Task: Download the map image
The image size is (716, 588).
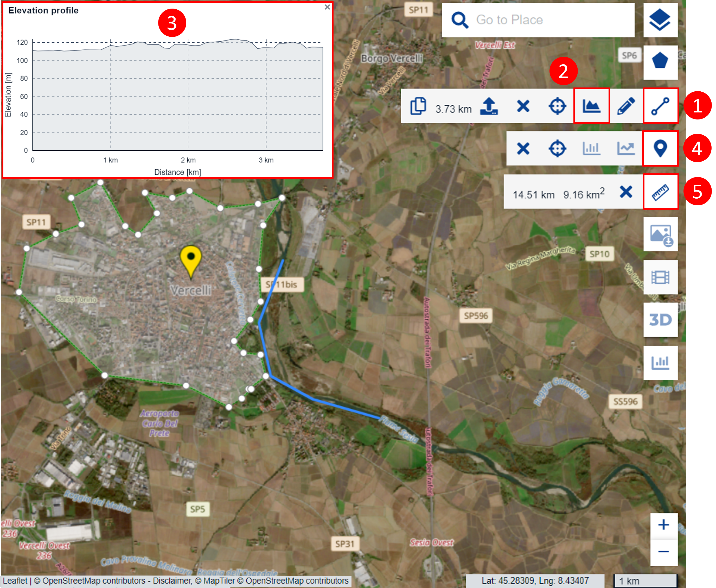Action: click(x=660, y=234)
